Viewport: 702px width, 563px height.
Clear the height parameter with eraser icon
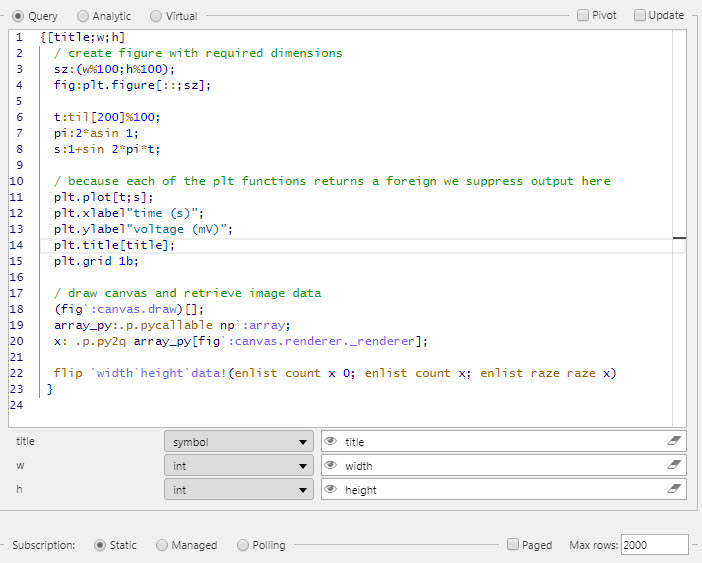point(674,490)
